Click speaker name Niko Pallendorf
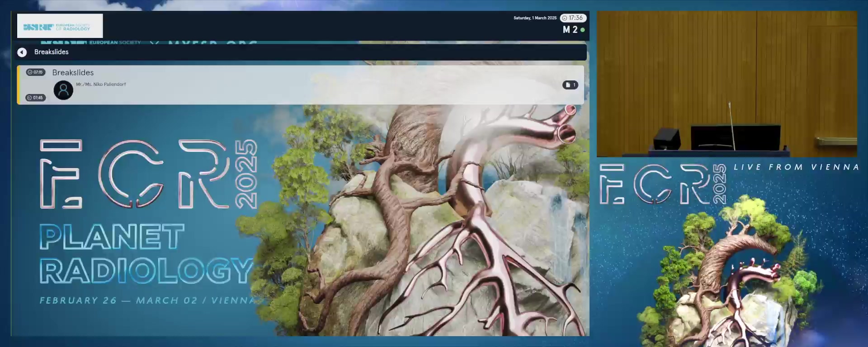Viewport: 868px width, 347px height. [101, 84]
